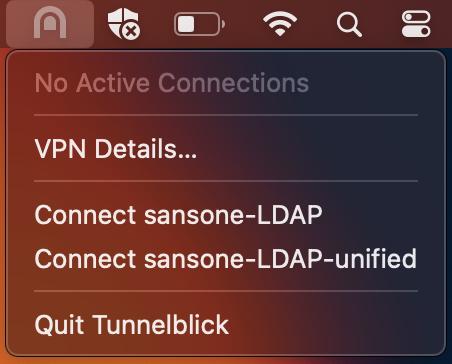
Task: Choose Connect sansone-LDAP-unified
Action: pos(226,258)
